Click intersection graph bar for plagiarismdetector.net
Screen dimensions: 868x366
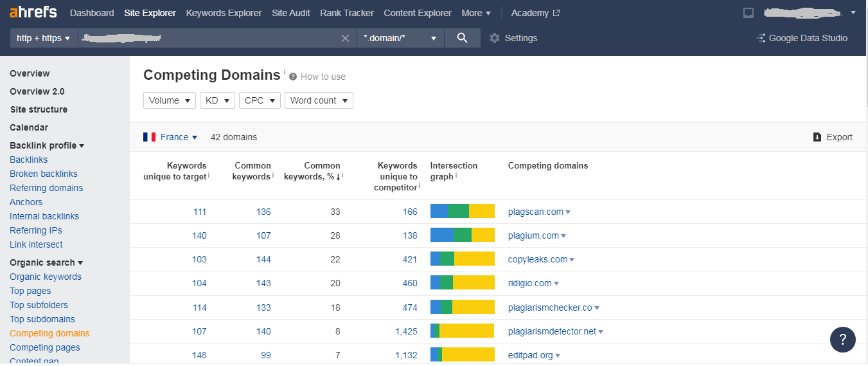pos(463,331)
